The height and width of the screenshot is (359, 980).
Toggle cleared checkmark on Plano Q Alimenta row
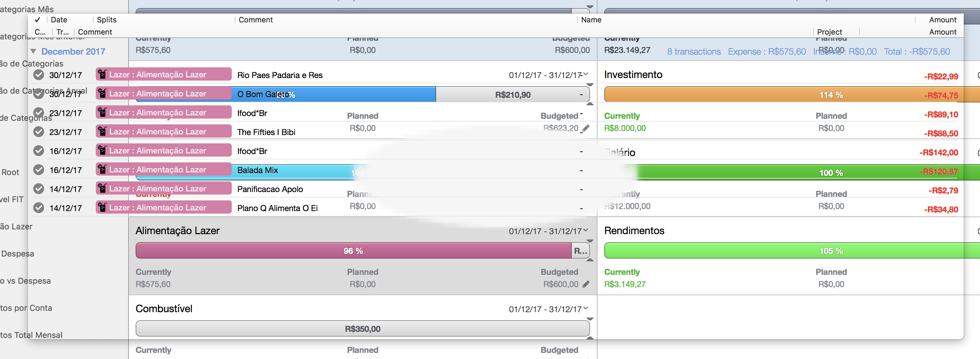pos(38,208)
